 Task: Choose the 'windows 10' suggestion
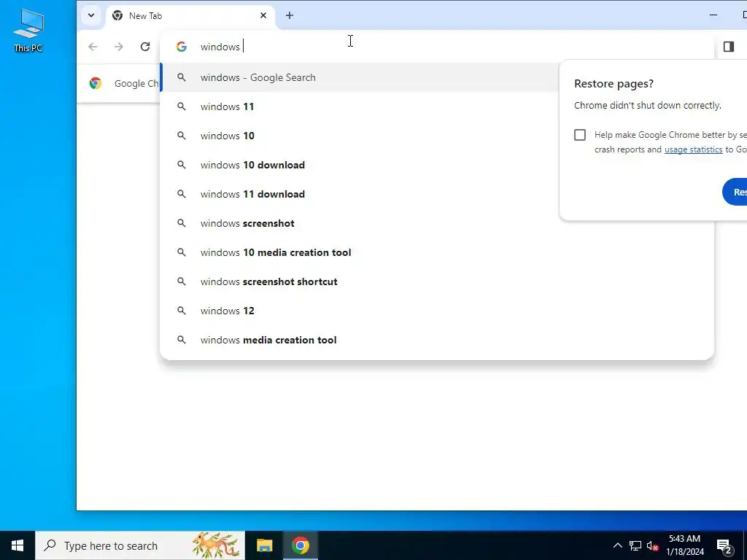click(436, 136)
